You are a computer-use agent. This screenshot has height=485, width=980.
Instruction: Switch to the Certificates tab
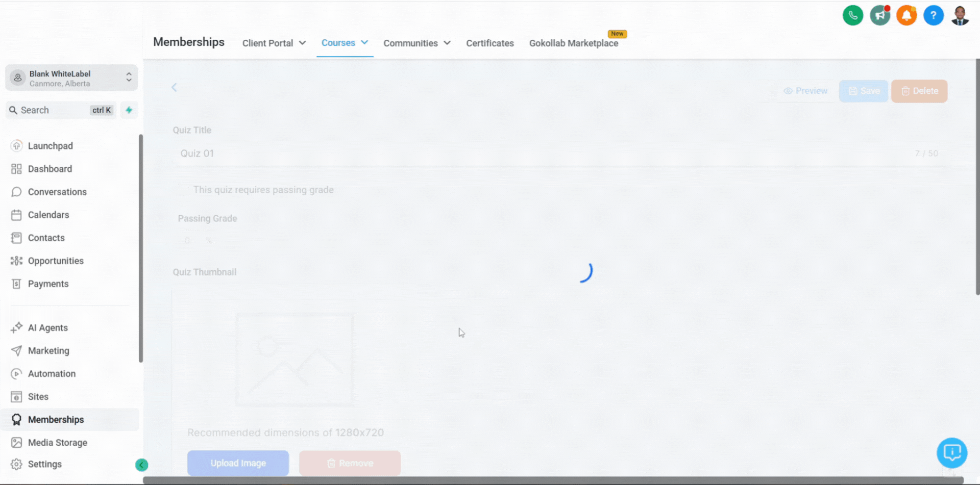(490, 43)
